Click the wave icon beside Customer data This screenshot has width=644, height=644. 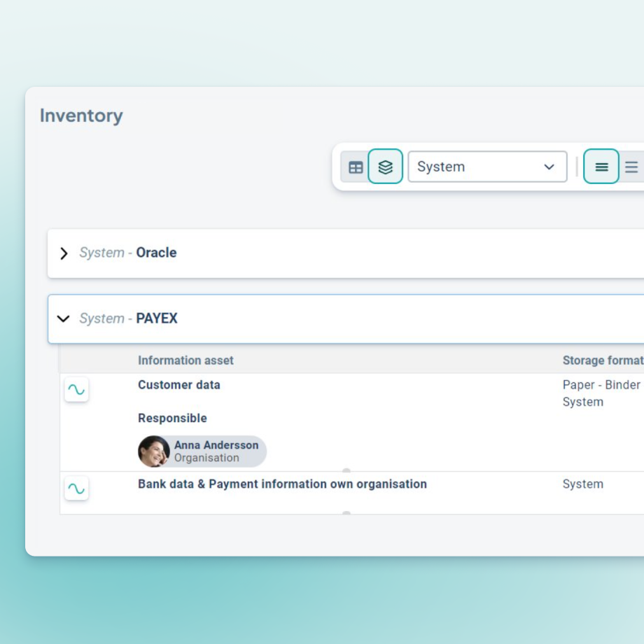click(76, 390)
